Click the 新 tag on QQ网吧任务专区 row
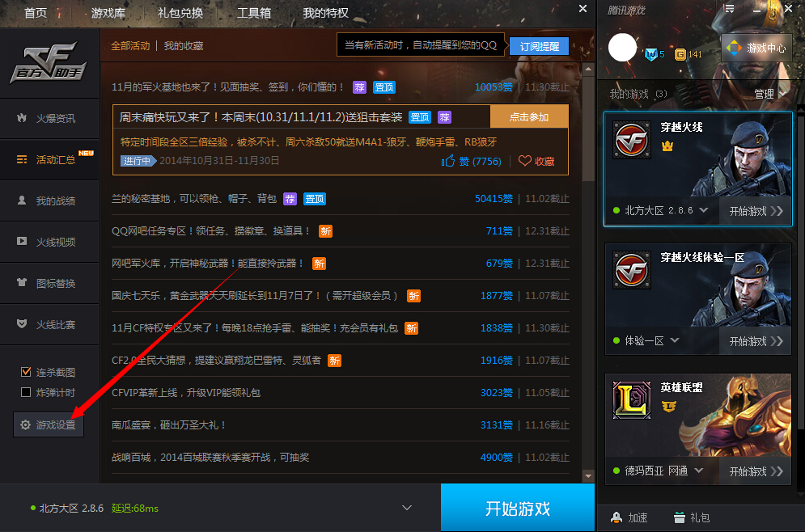Screen dimensions: 805x532 (x=325, y=231)
